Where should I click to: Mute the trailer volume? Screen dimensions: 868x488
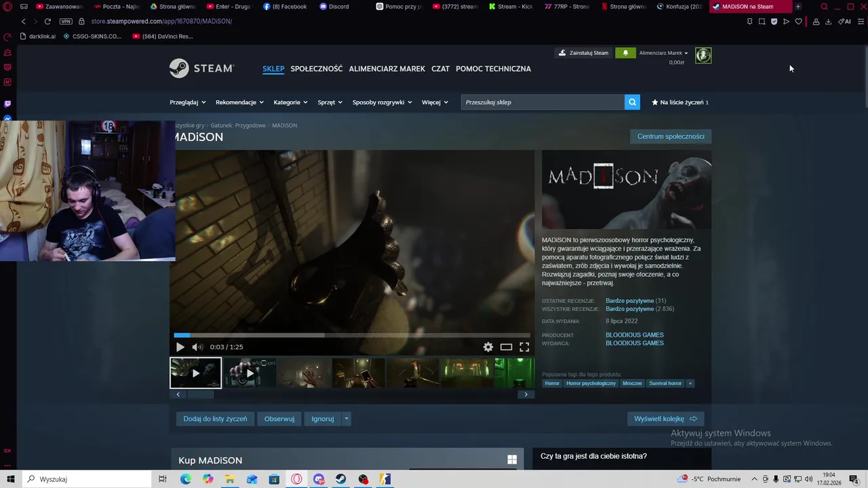[197, 347]
